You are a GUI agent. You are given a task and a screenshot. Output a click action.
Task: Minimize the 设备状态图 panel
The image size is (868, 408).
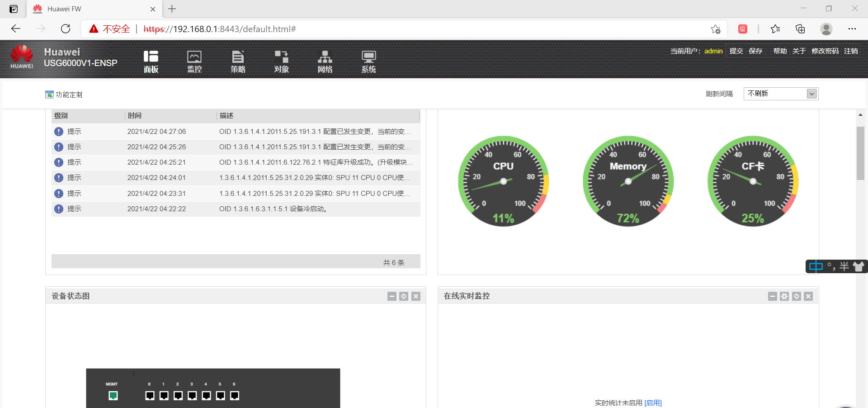point(392,296)
